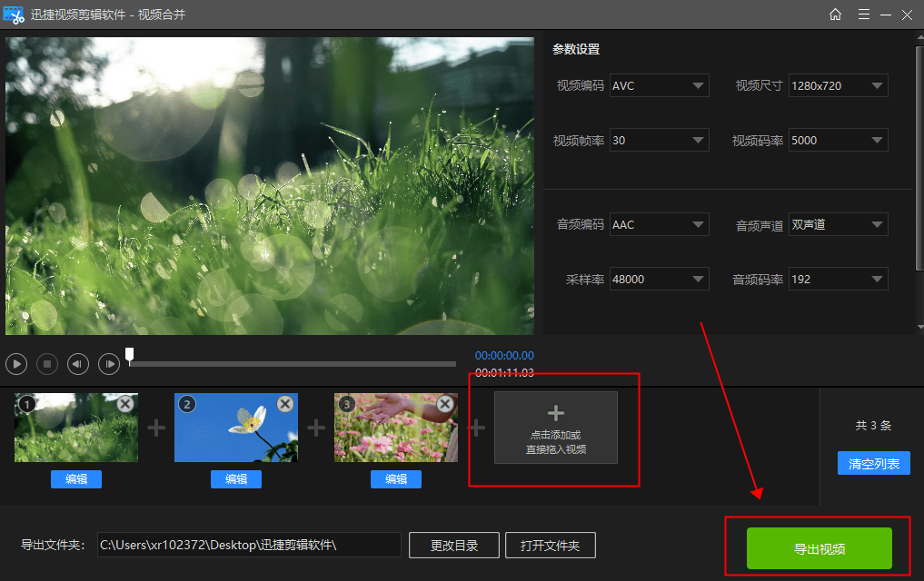This screenshot has width=924, height=581.
Task: Click the parameter panel vertical scrollbar
Action: click(x=919, y=159)
